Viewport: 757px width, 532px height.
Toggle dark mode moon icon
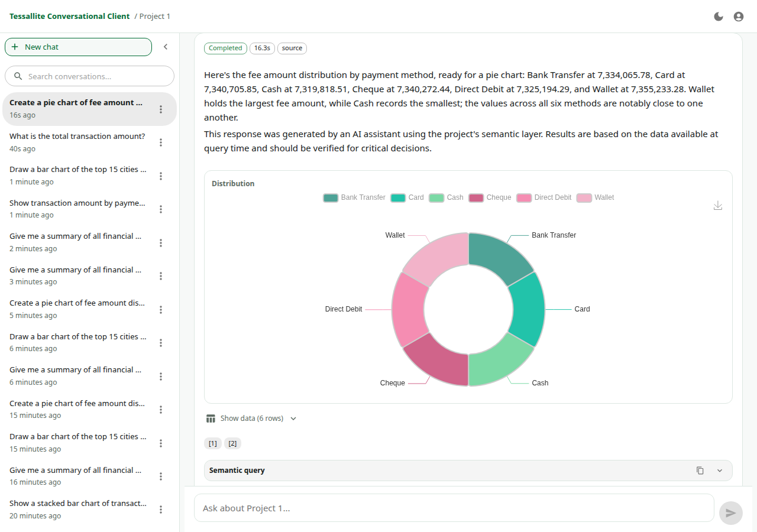[x=719, y=17]
